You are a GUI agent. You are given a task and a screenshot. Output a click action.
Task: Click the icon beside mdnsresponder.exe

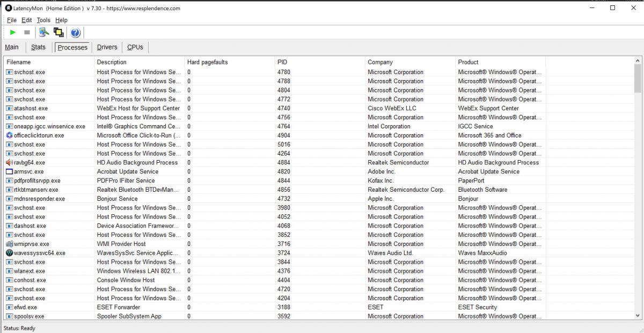coord(9,199)
